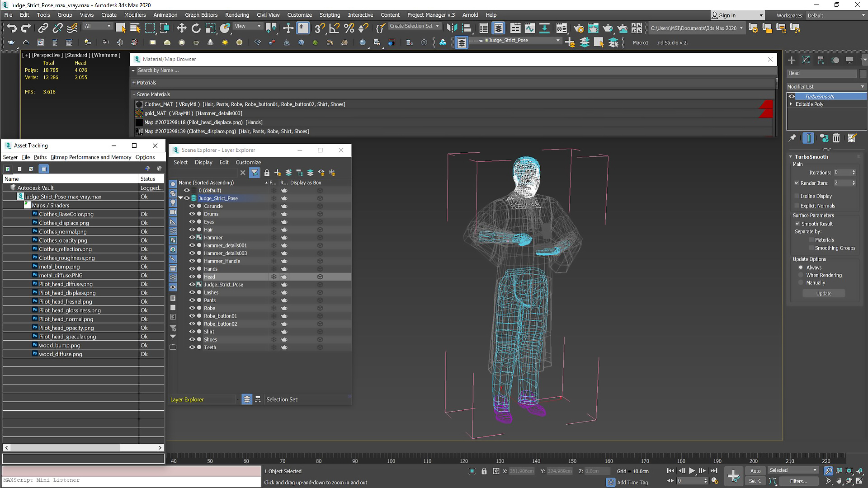
Task: Open the View reference coordinate dropdown
Action: coord(247,26)
